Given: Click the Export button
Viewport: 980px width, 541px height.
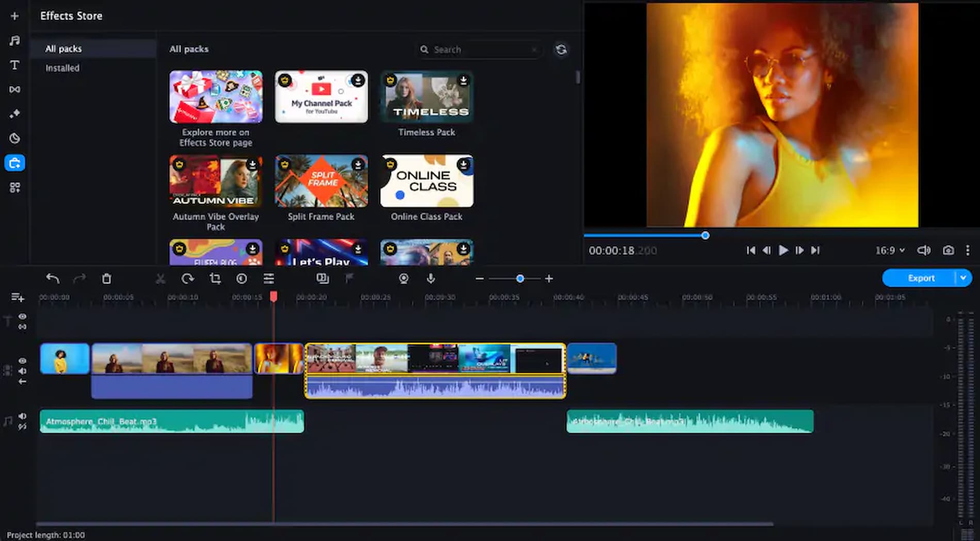Looking at the screenshot, I should 922,278.
